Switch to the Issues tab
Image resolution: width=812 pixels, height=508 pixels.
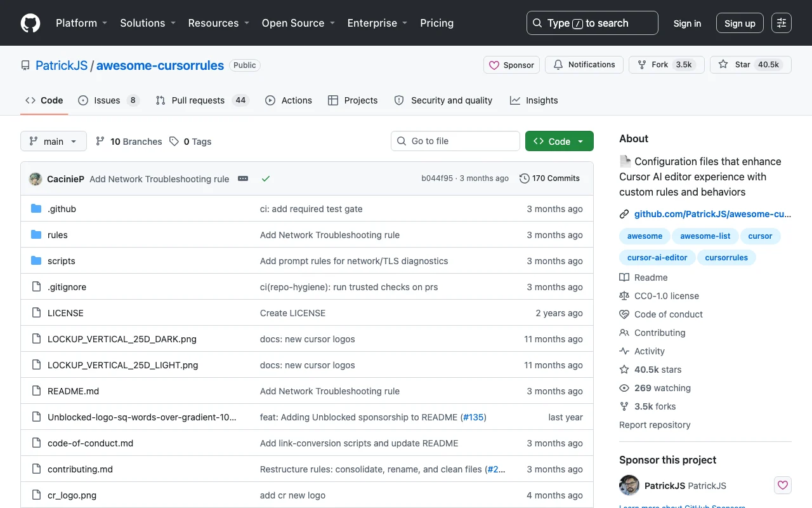coord(108,100)
